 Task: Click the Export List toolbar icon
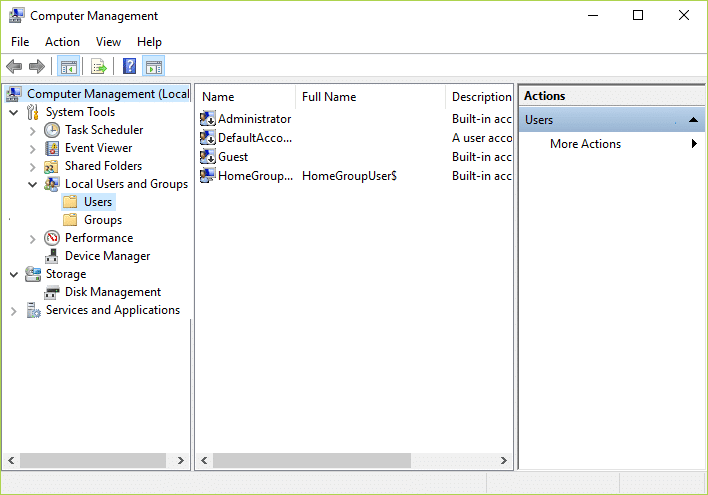point(98,67)
